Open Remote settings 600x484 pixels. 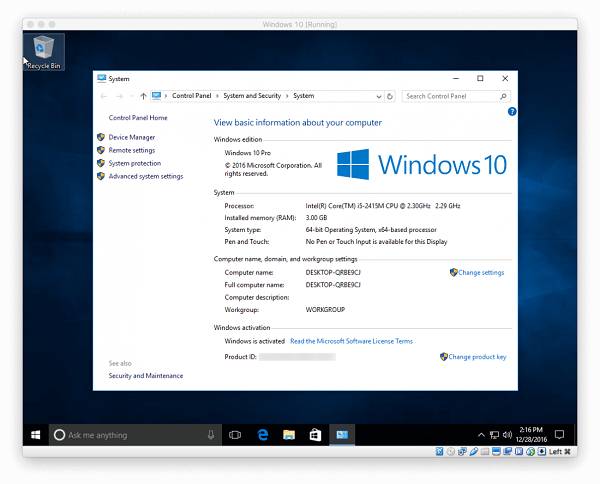coord(132,150)
